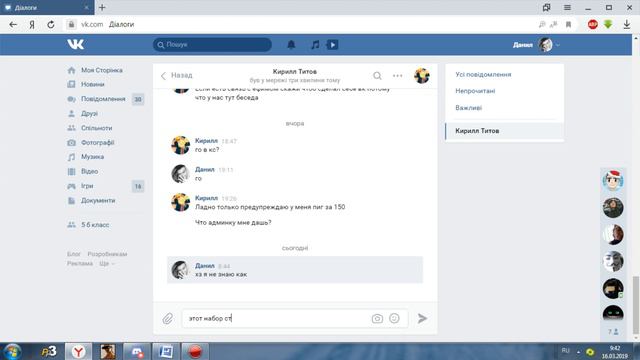Click the RU language indicator in tray

click(565, 351)
